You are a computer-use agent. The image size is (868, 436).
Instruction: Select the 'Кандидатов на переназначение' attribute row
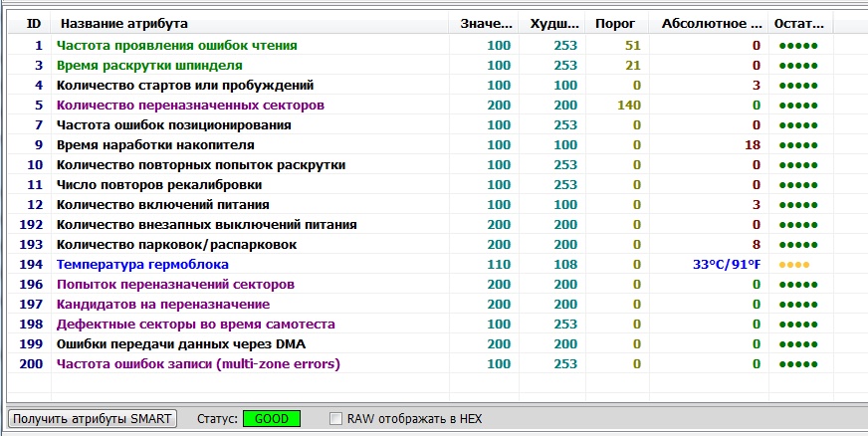pos(162,305)
